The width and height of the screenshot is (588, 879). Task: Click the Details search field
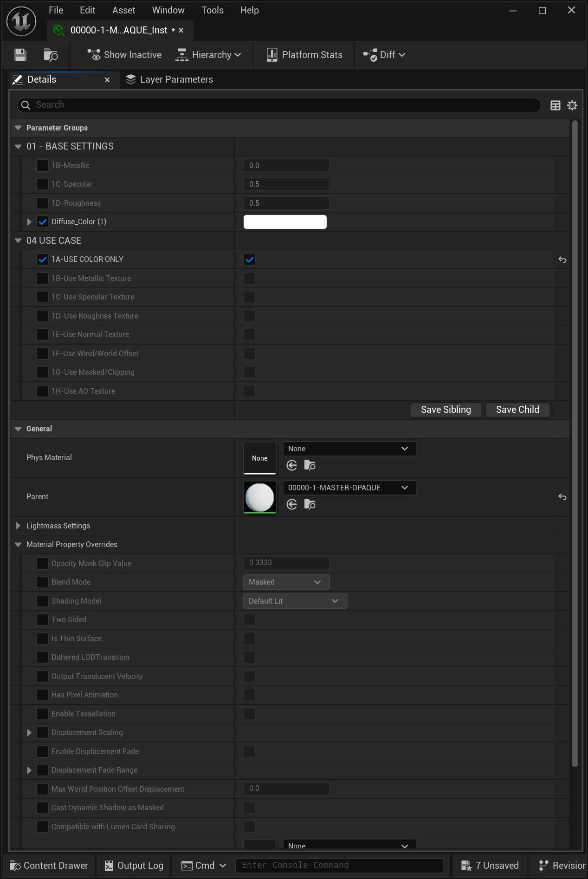(x=279, y=105)
